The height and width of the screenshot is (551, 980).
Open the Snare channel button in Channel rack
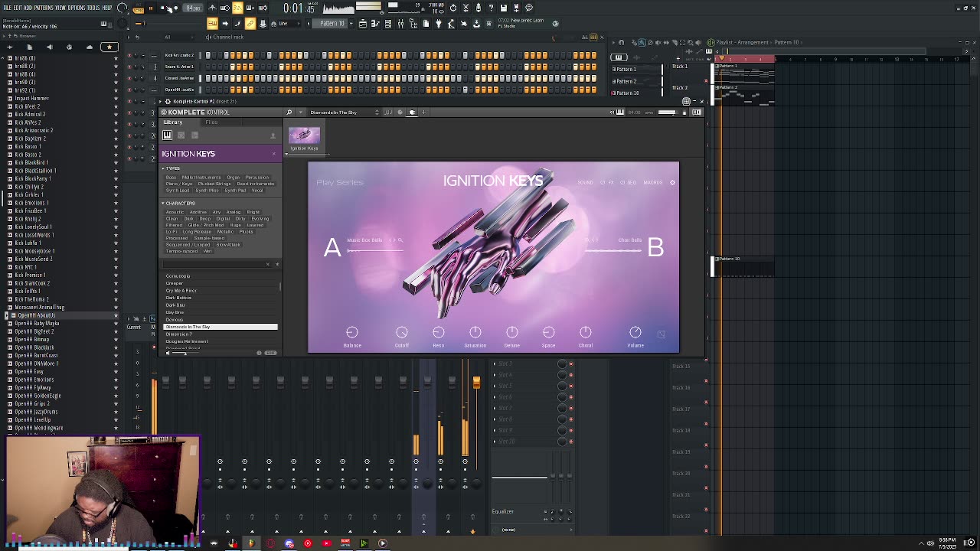point(180,67)
